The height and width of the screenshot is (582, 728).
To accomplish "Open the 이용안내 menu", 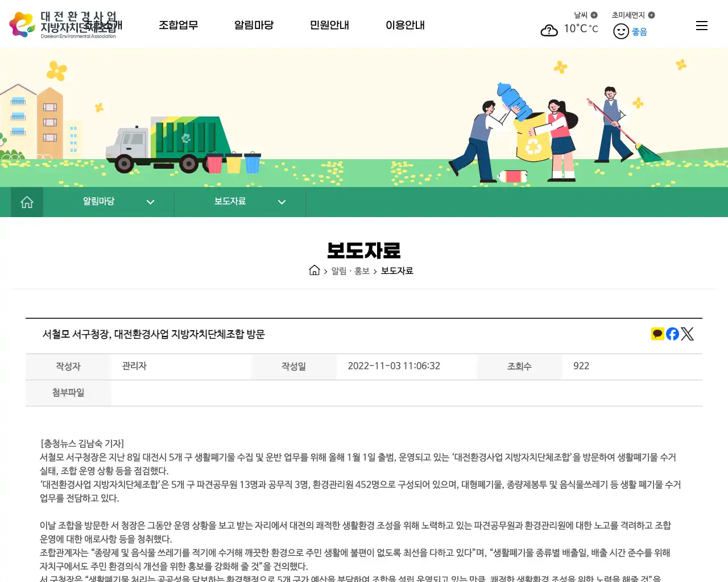I will 405,25.
